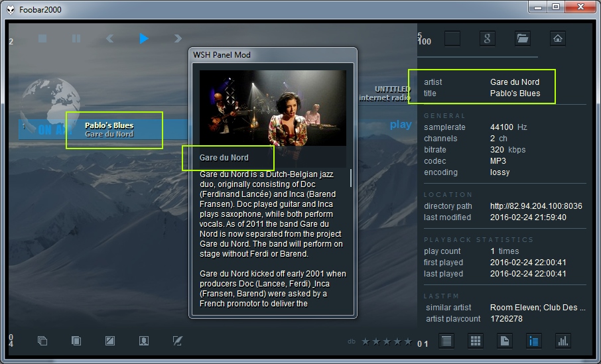Viewport: 601px width, 364px height.
Task: Open the Google search 'g' button
Action: pyautogui.click(x=487, y=38)
